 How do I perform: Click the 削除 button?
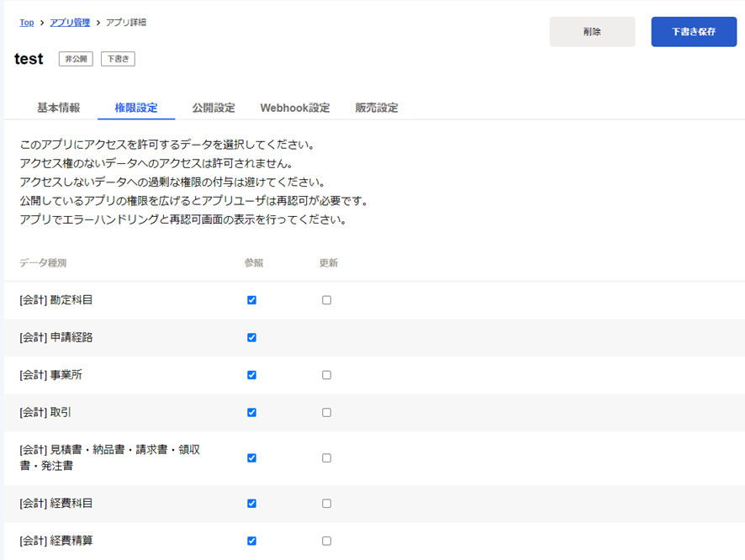[x=592, y=32]
